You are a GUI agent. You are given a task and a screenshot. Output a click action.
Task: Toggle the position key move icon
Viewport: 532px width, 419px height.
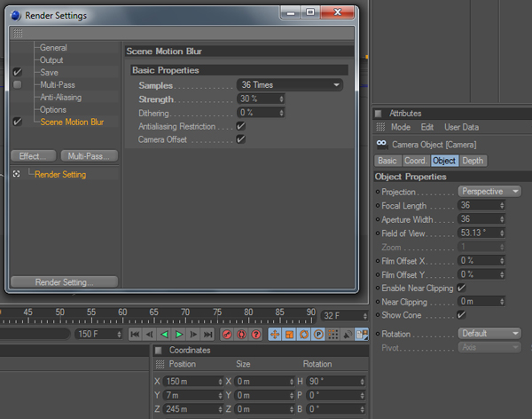(x=274, y=334)
